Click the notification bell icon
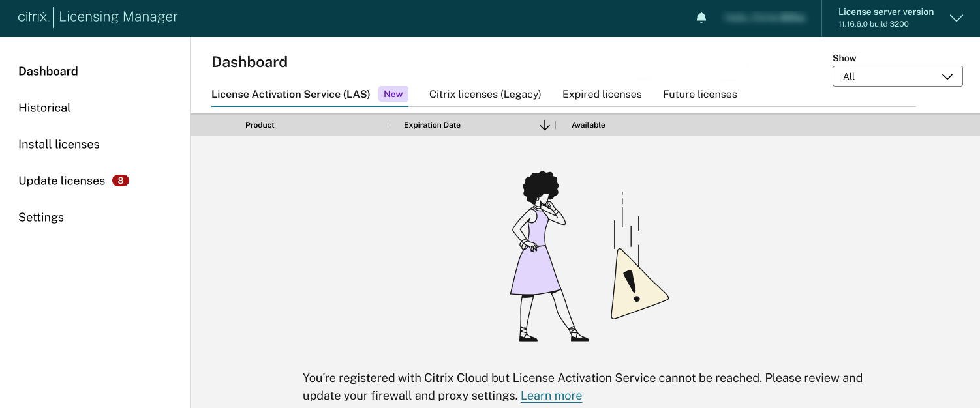980x408 pixels. (x=701, y=18)
